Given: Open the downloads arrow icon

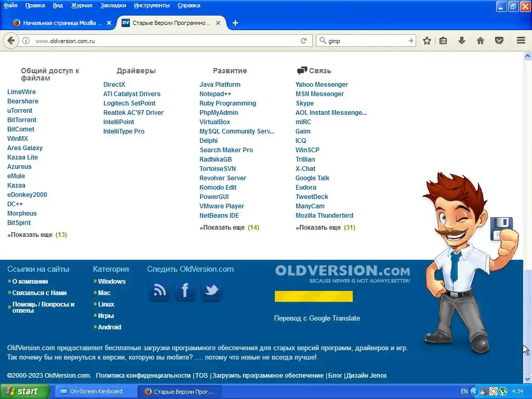Looking at the screenshot, I should click(x=462, y=41).
